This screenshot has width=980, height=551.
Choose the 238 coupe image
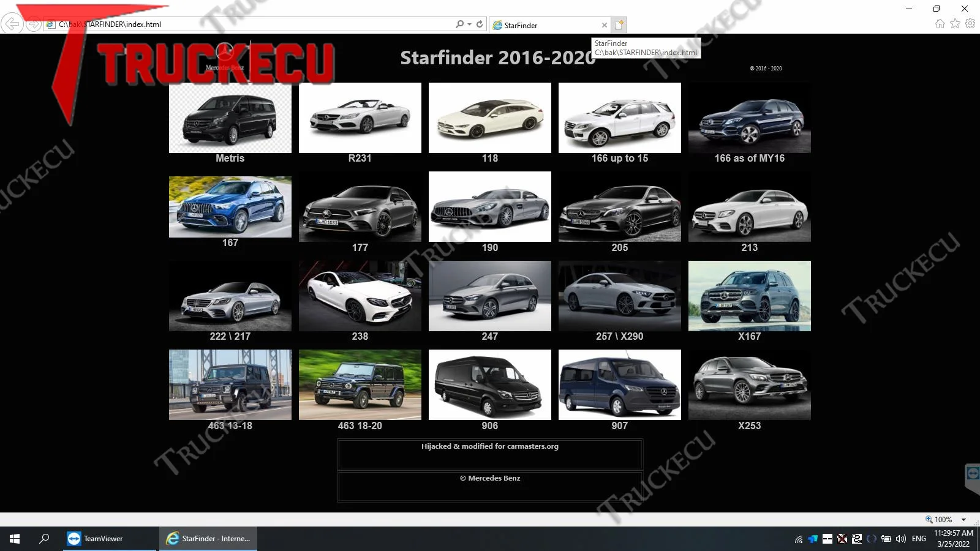(x=360, y=296)
